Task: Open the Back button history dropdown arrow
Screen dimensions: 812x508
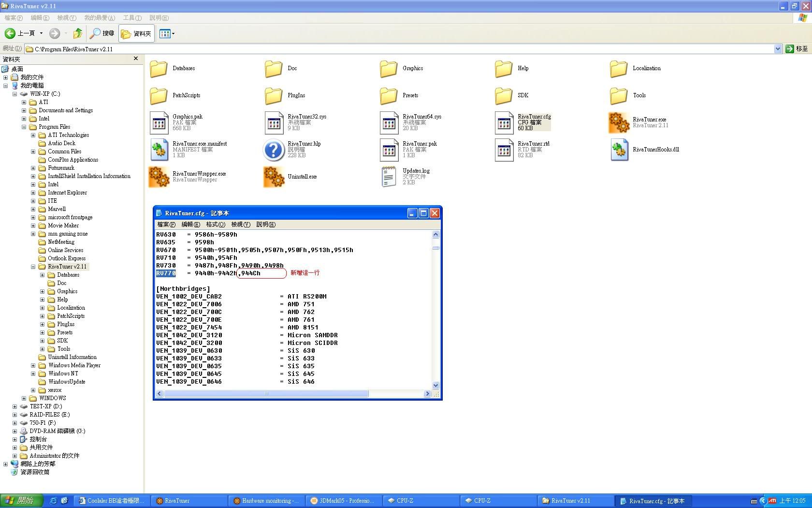Action: point(41,33)
